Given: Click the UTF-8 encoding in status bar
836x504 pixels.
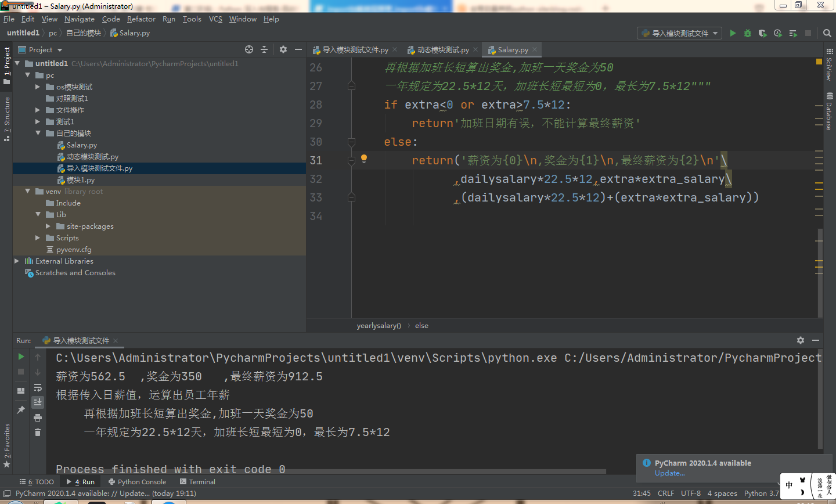Looking at the screenshot, I should [691, 494].
